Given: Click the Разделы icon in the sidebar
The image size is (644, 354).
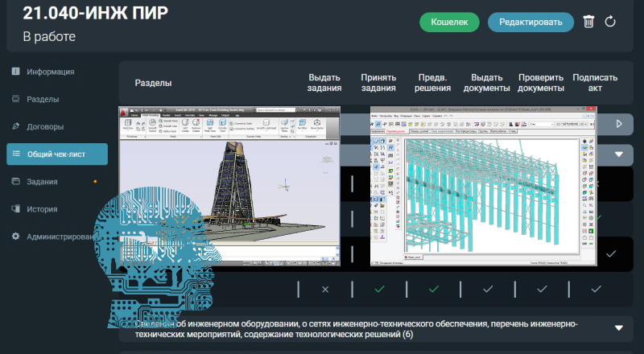Looking at the screenshot, I should (x=15, y=100).
